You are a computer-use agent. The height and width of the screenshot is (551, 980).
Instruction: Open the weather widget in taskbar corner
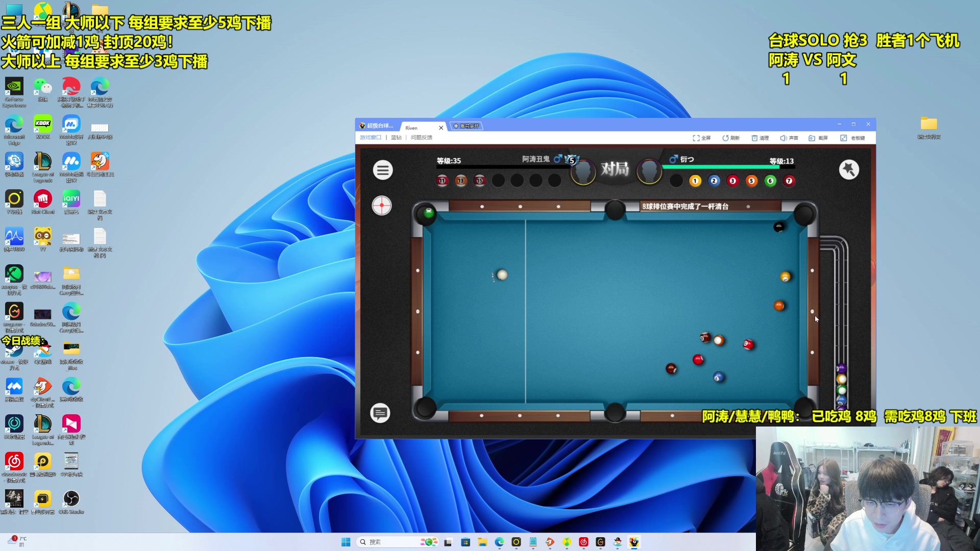(x=17, y=541)
